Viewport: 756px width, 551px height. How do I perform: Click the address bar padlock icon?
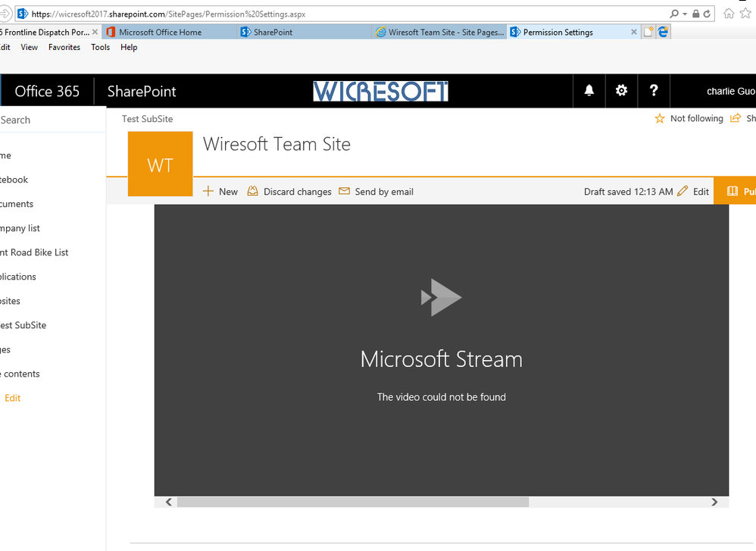(695, 14)
